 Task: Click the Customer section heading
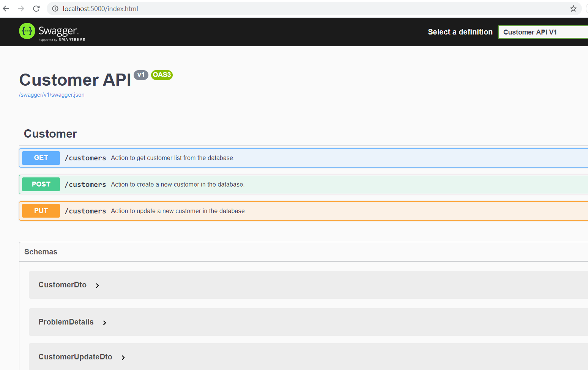pyautogui.click(x=50, y=133)
